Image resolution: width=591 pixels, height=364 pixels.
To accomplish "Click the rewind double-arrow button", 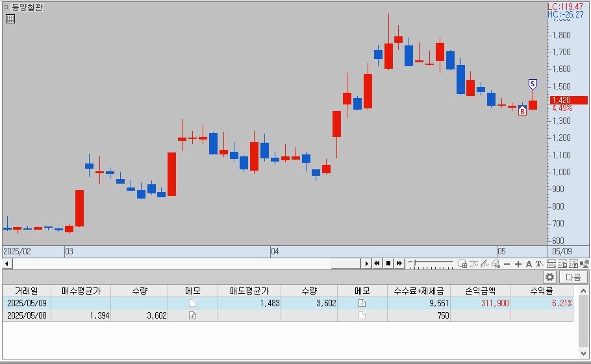I will (x=377, y=263).
